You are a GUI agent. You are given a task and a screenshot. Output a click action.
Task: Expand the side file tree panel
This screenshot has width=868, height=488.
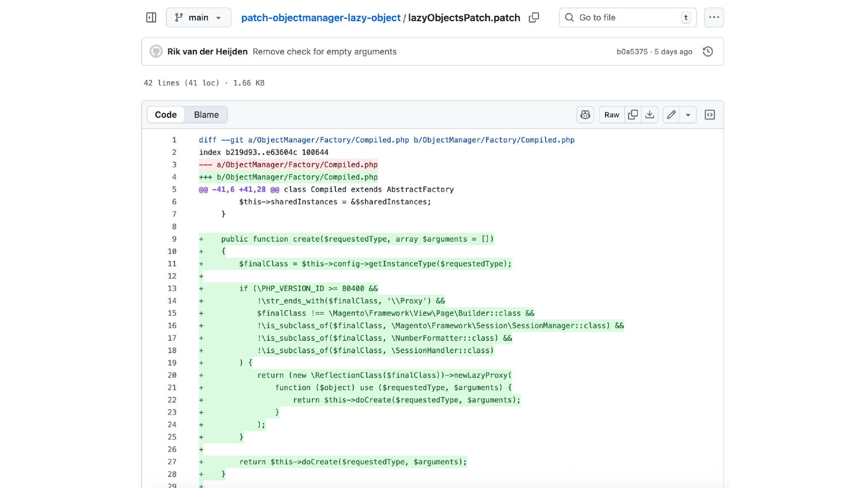pos(151,18)
